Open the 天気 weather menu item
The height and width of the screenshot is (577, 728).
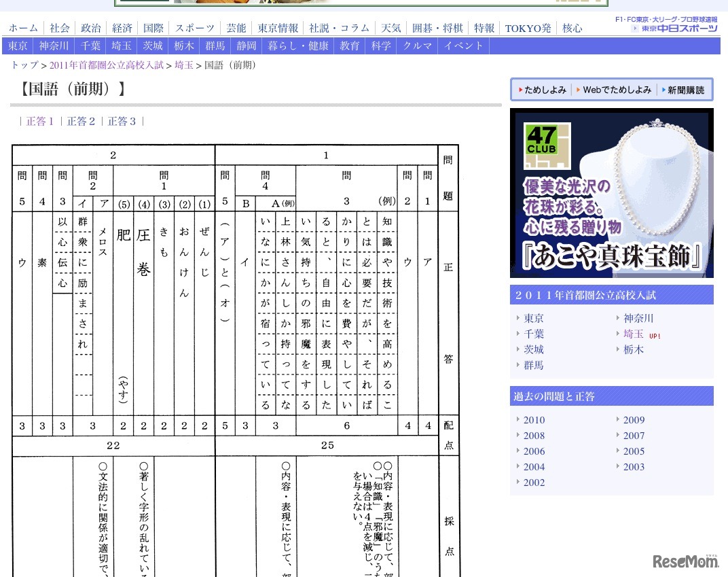click(391, 28)
